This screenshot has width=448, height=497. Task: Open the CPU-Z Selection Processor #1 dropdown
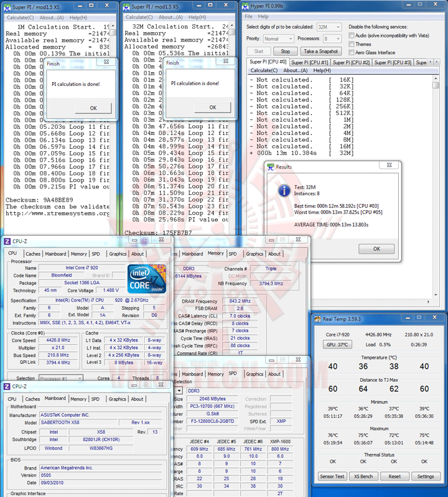(61, 378)
